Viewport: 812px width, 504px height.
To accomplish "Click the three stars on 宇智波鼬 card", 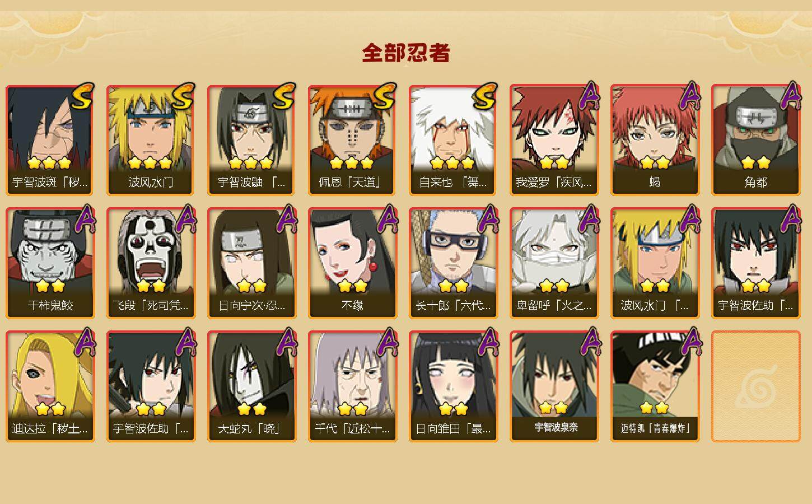I will point(251,163).
